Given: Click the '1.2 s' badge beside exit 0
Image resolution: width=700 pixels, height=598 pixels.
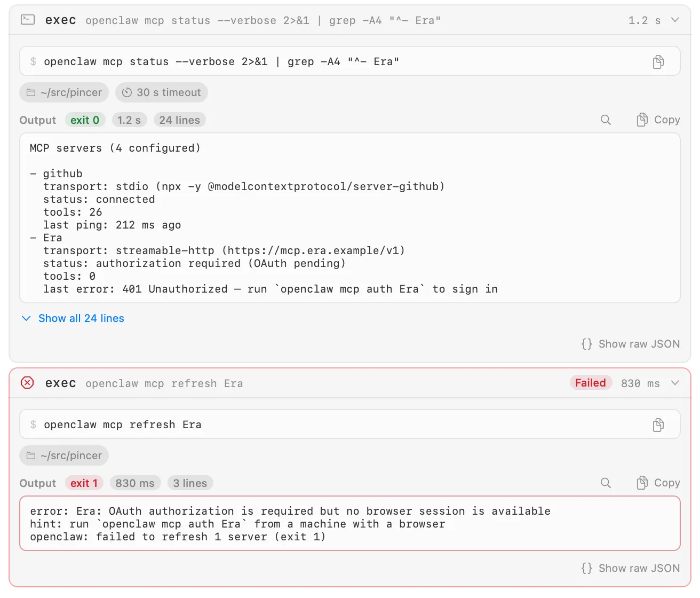Looking at the screenshot, I should pyautogui.click(x=129, y=120).
